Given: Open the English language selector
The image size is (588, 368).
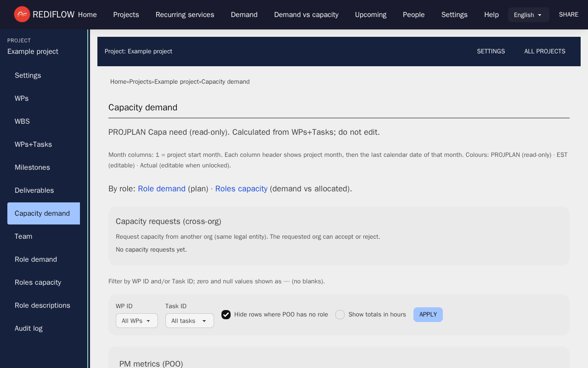Looking at the screenshot, I should point(528,15).
